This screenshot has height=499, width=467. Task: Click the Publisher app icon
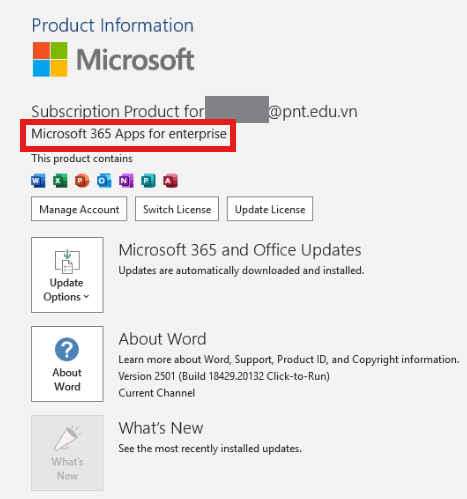point(148,181)
